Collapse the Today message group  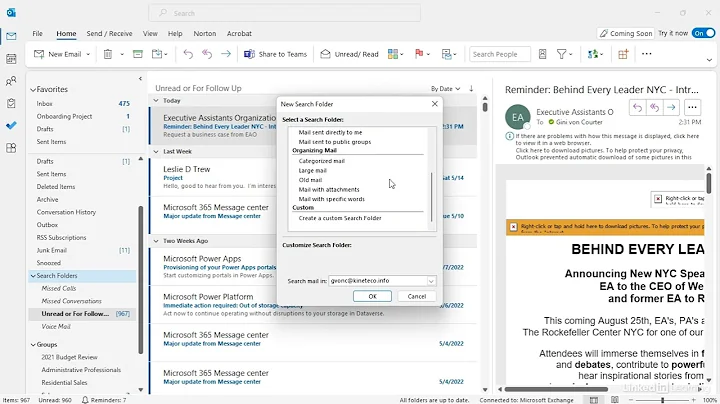tap(156, 101)
